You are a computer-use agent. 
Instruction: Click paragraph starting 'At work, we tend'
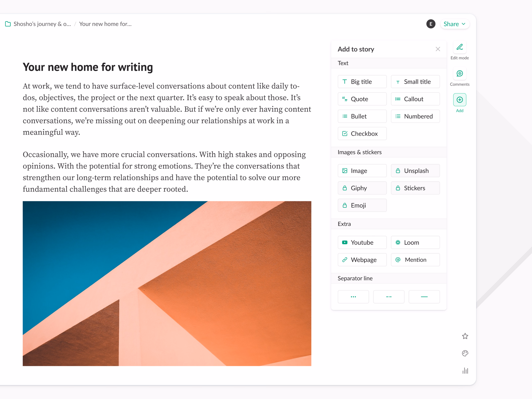pos(167,109)
